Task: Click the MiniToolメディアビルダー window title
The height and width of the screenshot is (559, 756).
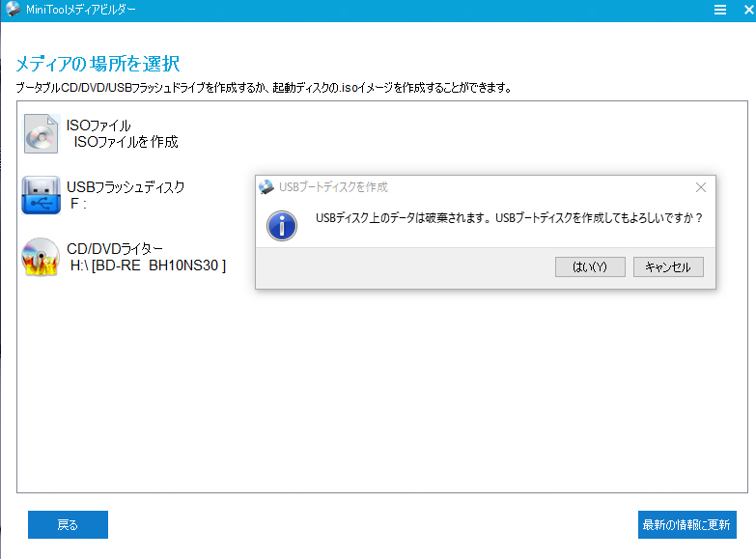Action: tap(81, 10)
